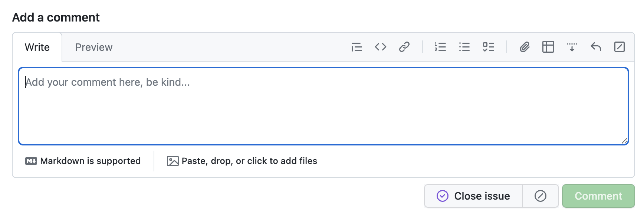
Task: Click the text area resize handle
Action: [x=625, y=141]
